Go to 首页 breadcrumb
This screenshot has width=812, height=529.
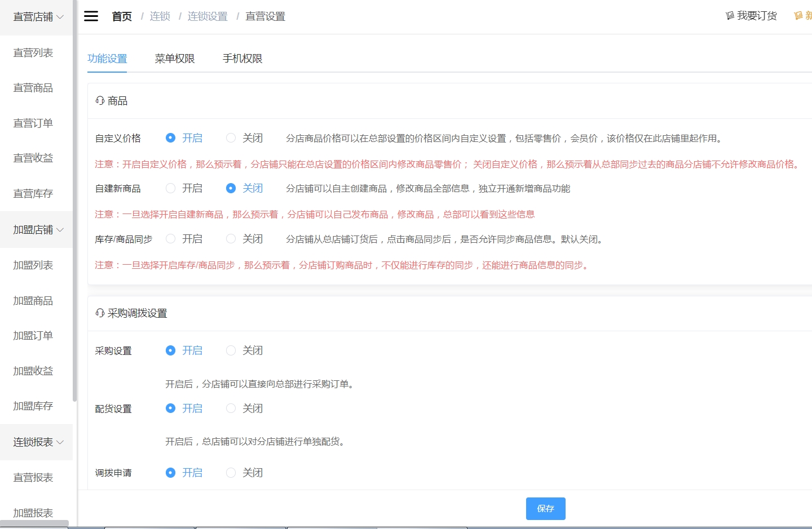[x=122, y=16]
